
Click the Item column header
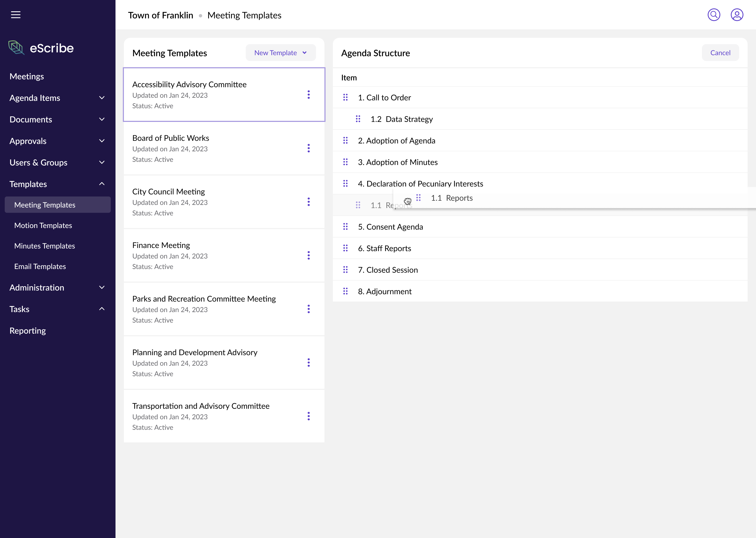click(x=349, y=77)
